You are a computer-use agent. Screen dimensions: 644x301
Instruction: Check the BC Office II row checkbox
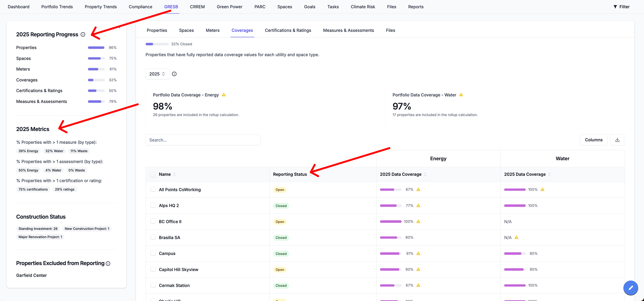(153, 221)
